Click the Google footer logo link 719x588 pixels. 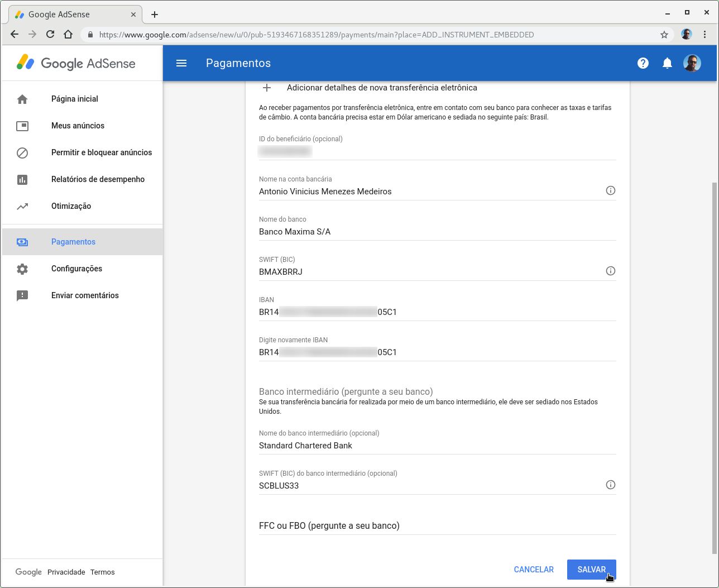pyautogui.click(x=28, y=572)
